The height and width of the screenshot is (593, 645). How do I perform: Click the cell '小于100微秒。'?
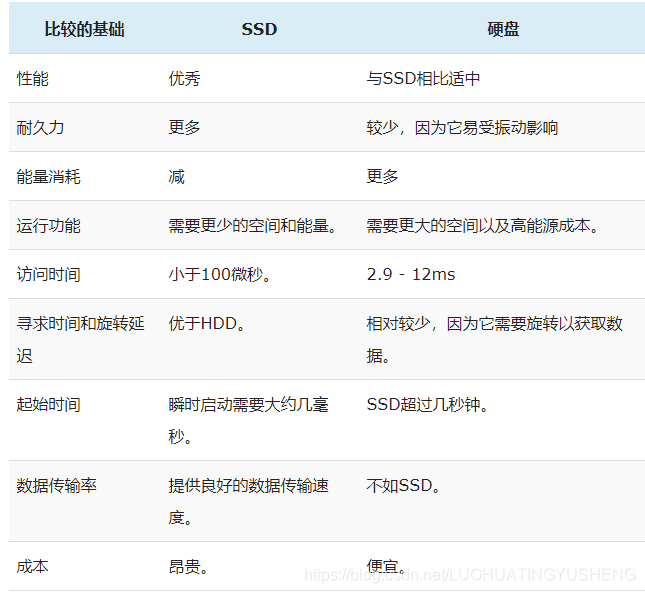[x=220, y=274]
